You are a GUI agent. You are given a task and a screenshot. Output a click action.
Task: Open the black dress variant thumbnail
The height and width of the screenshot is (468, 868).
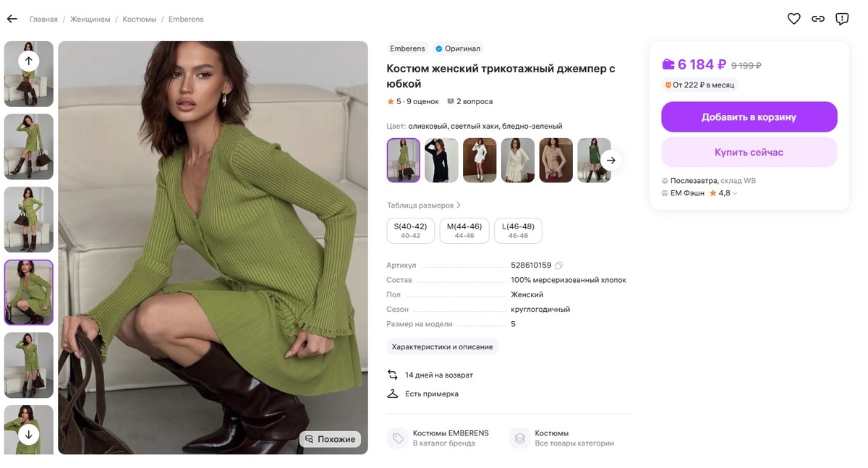point(441,159)
